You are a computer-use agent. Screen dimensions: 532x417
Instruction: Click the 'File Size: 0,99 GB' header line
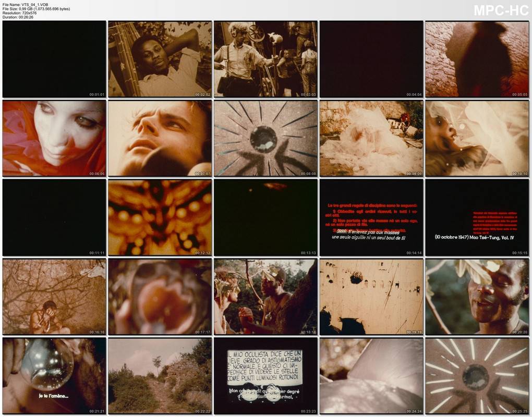pyautogui.click(x=36, y=9)
